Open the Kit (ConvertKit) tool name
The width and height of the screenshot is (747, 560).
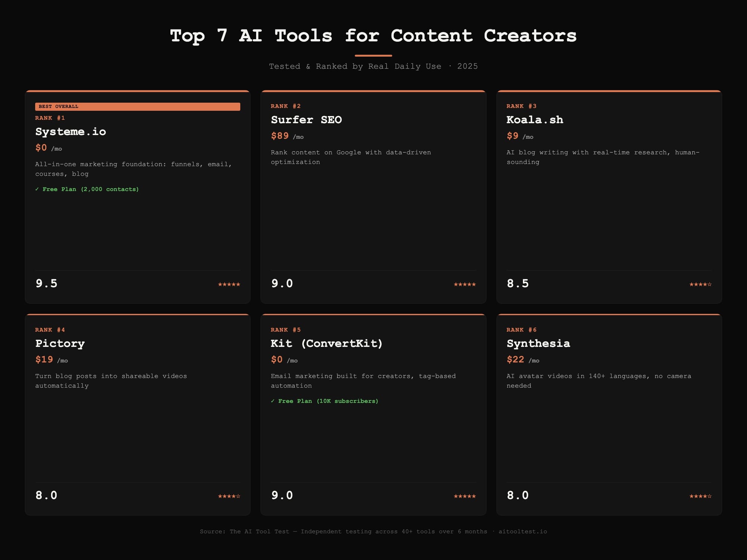tap(327, 343)
